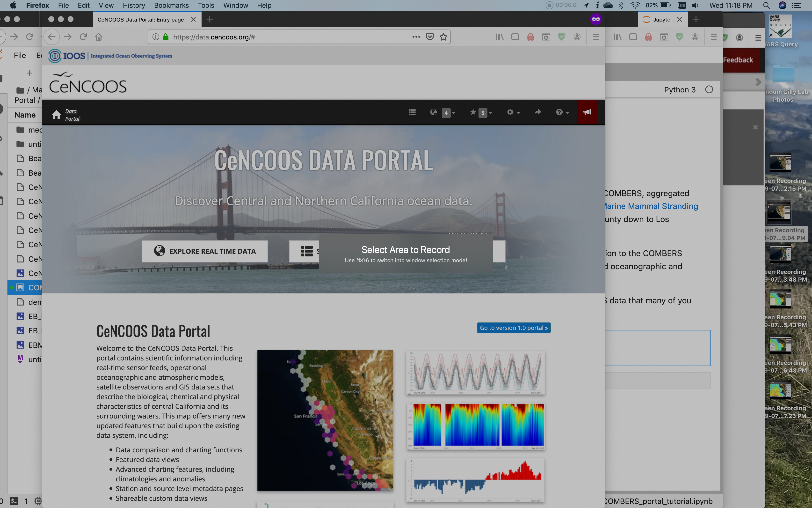Click the Firefox back button in CeNCOOS window
812x508 pixels.
51,37
